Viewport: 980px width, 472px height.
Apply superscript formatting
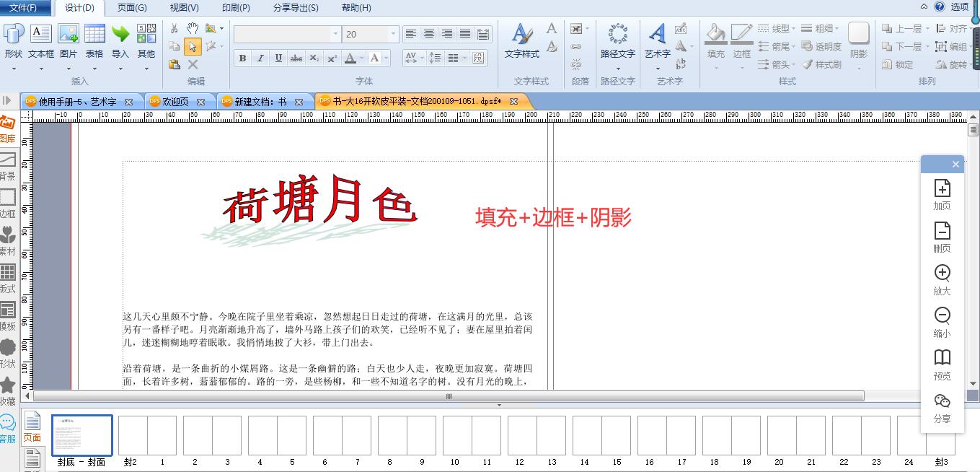[332, 58]
